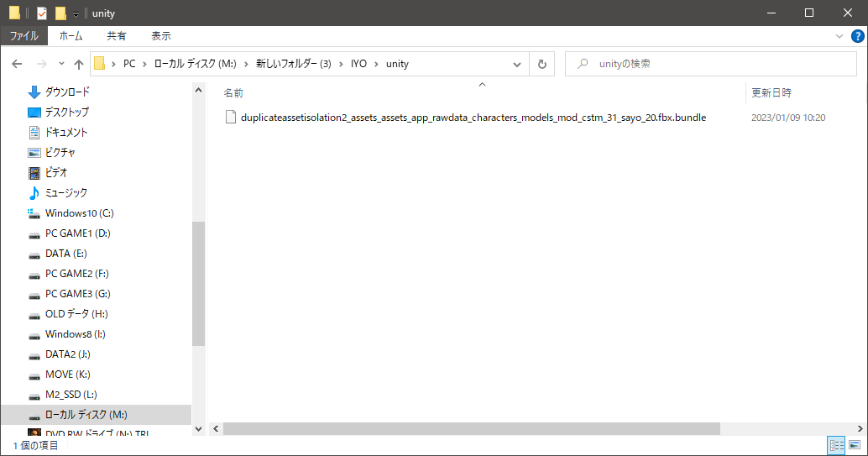Switch to the 共有 ribbon tab
This screenshot has height=456, width=868.
(116, 36)
